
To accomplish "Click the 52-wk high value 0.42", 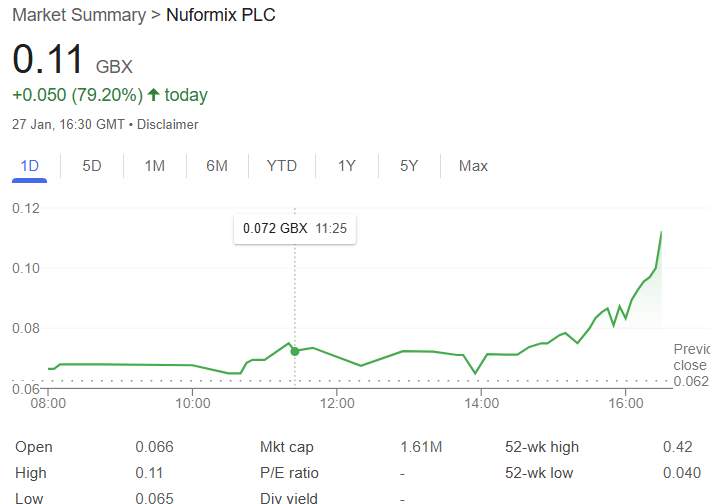I will (x=678, y=447).
